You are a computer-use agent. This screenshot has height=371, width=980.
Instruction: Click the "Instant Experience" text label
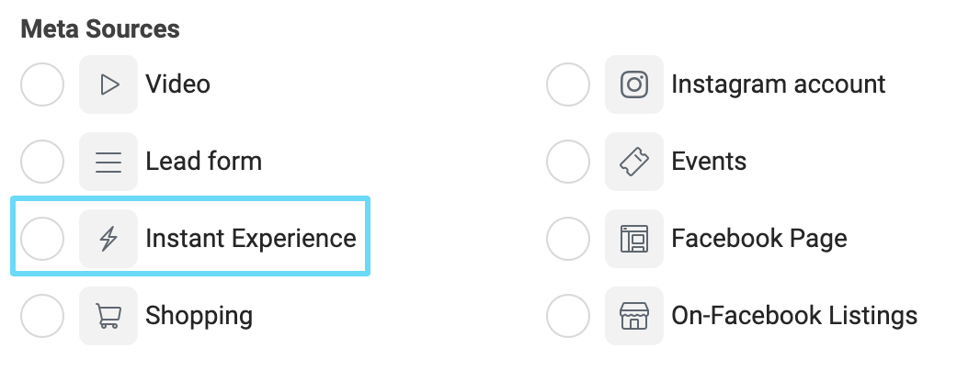click(251, 239)
